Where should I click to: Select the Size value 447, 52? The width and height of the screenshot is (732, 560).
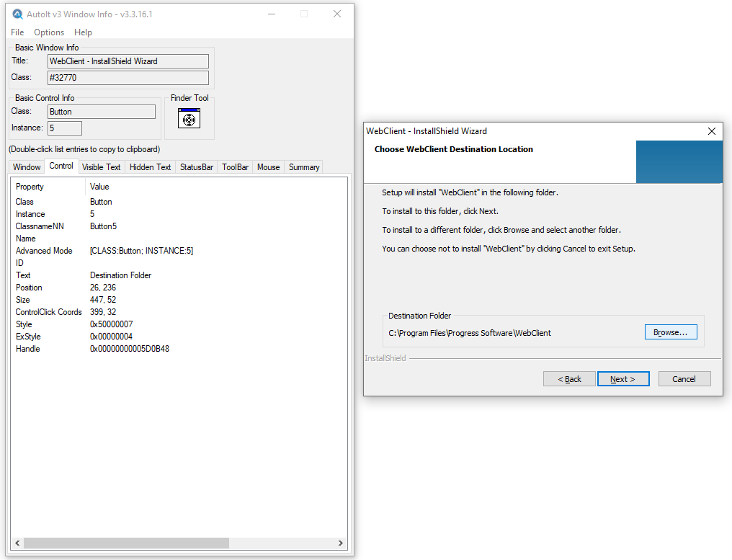(x=103, y=300)
